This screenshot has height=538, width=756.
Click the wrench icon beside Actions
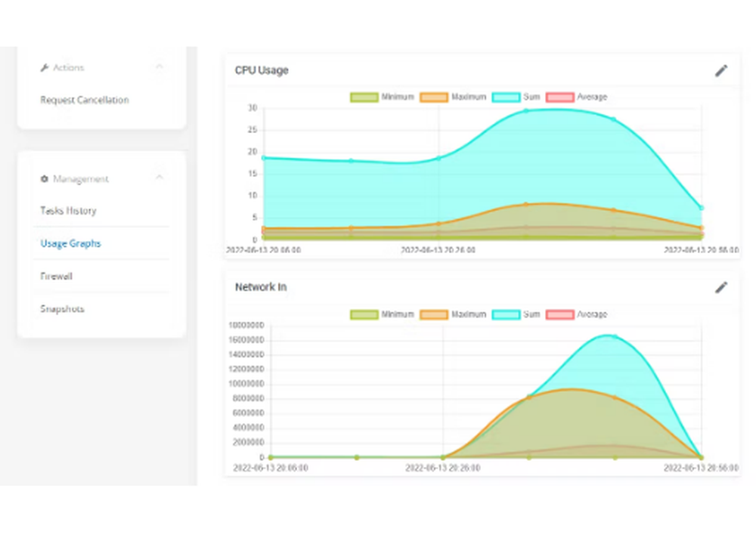coord(45,67)
